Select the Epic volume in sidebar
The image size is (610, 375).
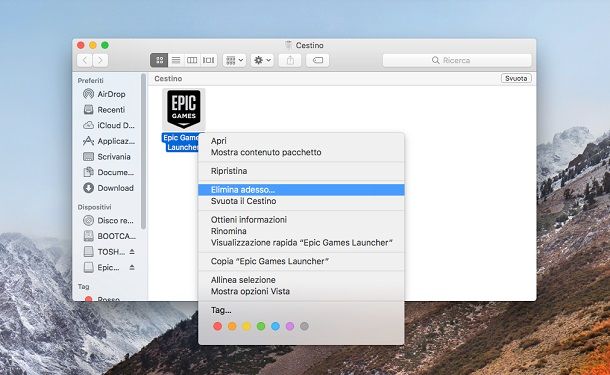(x=102, y=267)
